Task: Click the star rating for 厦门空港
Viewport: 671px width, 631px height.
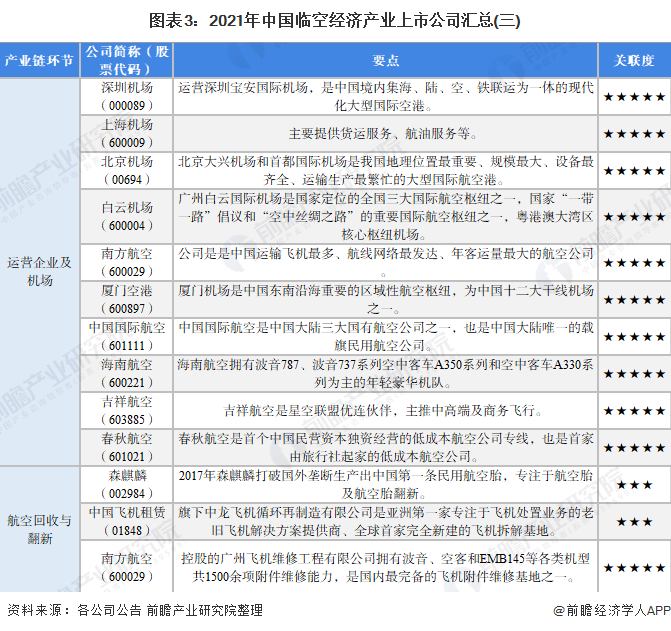Action: 634,299
